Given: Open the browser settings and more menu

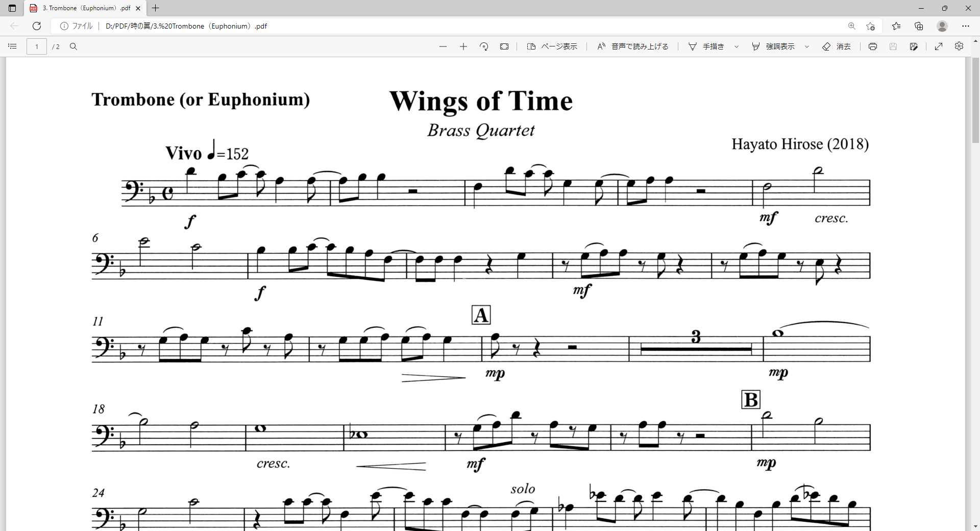Looking at the screenshot, I should tap(966, 26).
